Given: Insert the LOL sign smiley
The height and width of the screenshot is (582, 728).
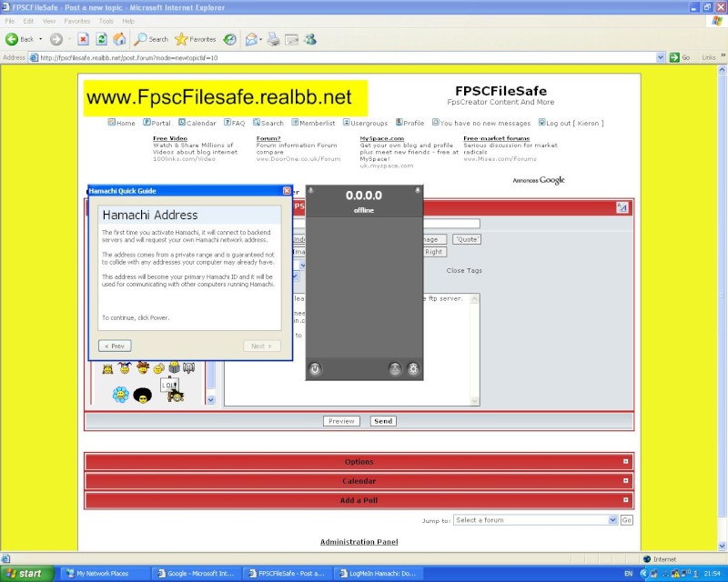Looking at the screenshot, I should (172, 389).
